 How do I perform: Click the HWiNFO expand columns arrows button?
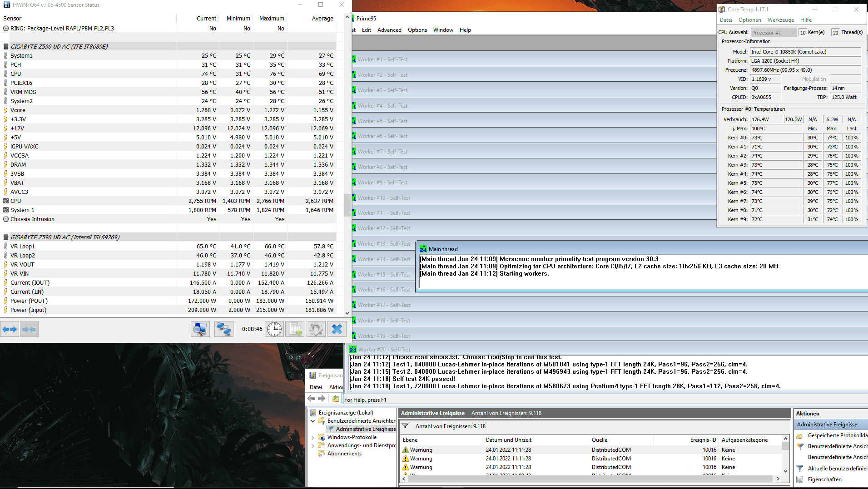click(x=10, y=329)
